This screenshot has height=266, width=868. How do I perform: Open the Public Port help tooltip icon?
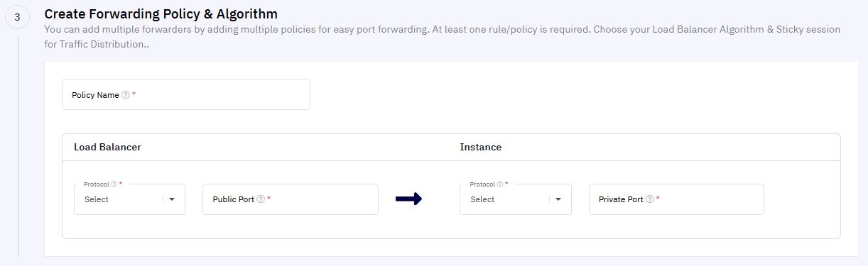tap(261, 199)
